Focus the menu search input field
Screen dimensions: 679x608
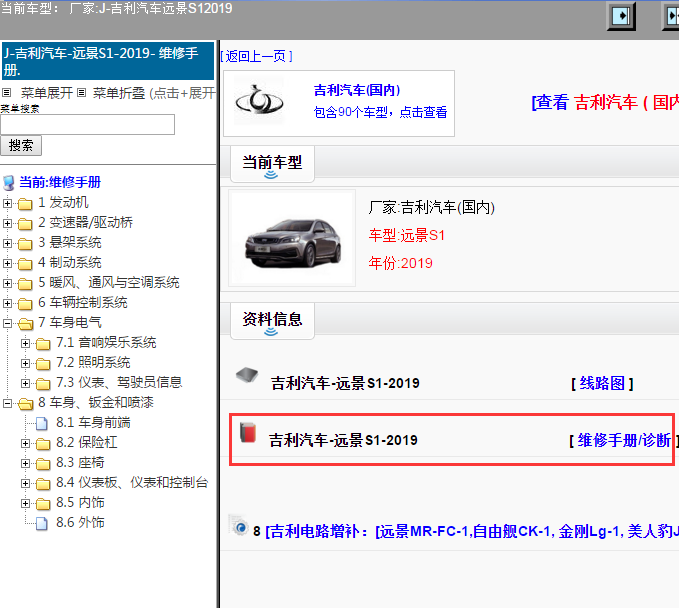[87, 125]
